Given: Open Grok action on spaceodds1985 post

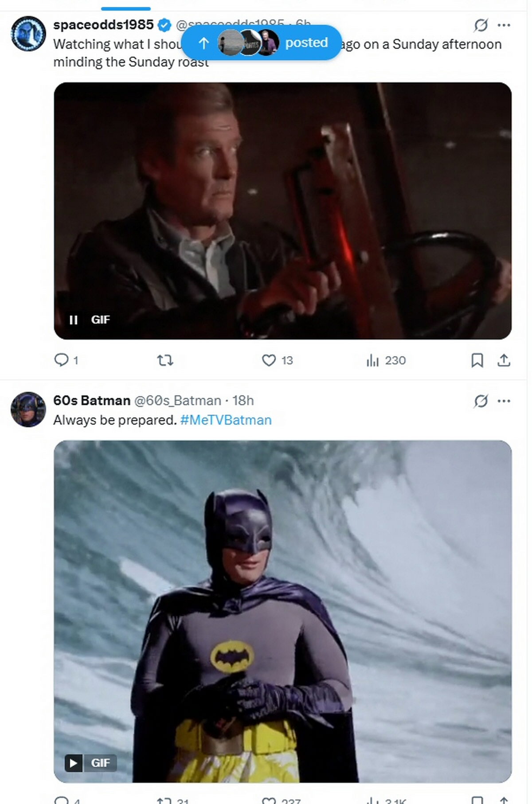Looking at the screenshot, I should (481, 25).
